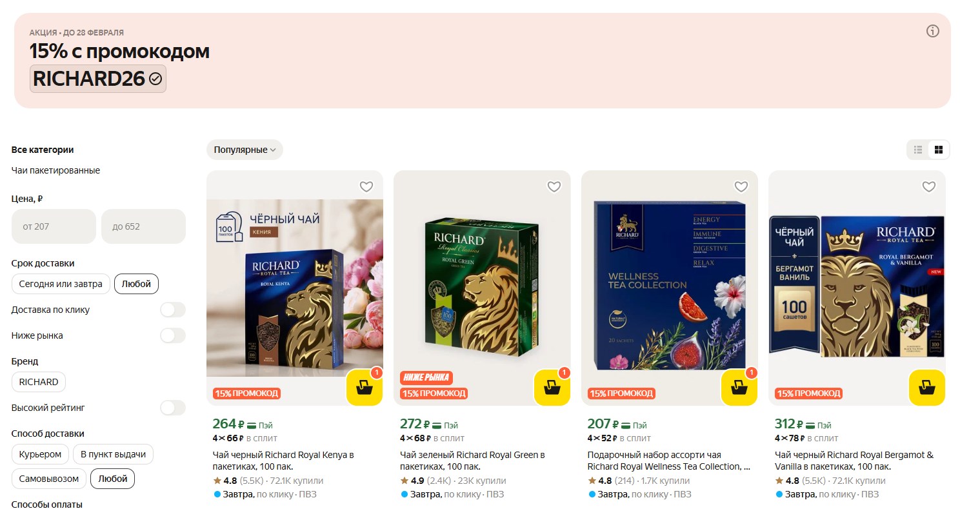Open the Популярные sorting dropdown
This screenshot has height=509, width=980.
coord(245,150)
